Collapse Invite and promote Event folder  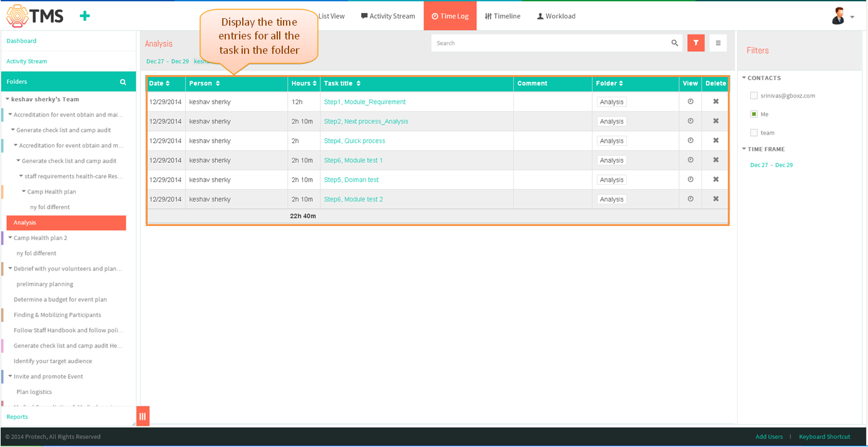(10, 376)
